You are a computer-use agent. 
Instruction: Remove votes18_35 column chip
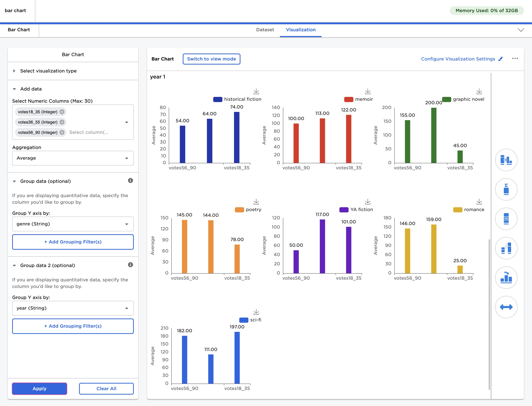62,112
